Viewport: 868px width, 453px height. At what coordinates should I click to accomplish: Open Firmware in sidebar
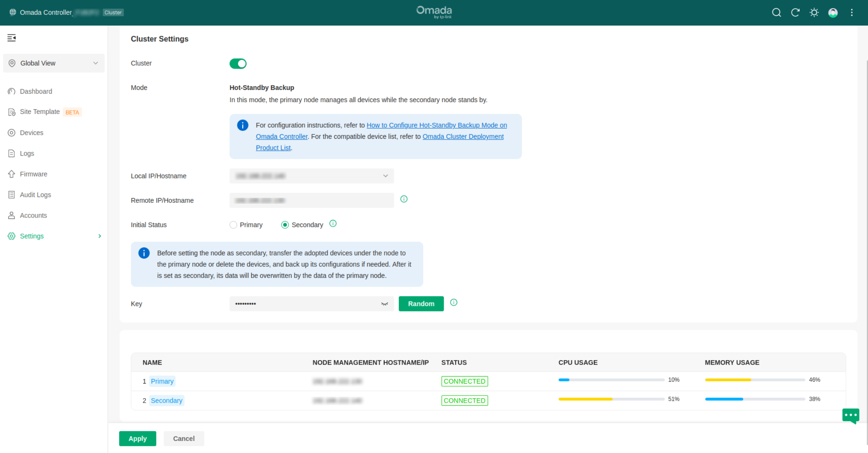[x=34, y=174]
